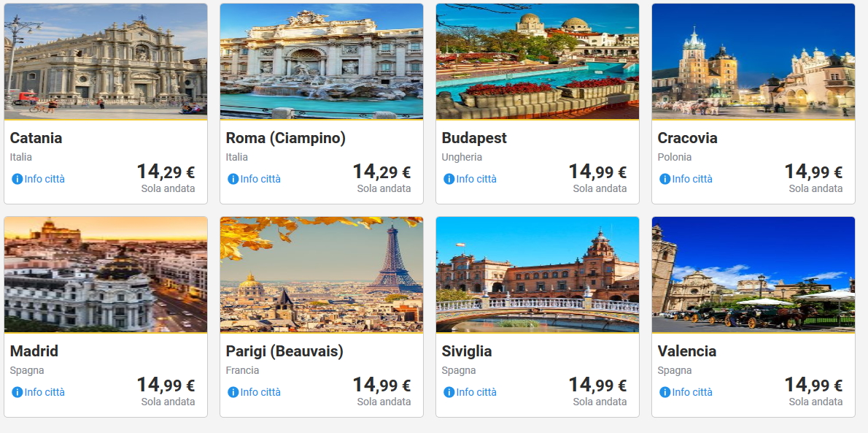Image resolution: width=868 pixels, height=433 pixels.
Task: Open the Catania cathedral photo
Action: 106,61
